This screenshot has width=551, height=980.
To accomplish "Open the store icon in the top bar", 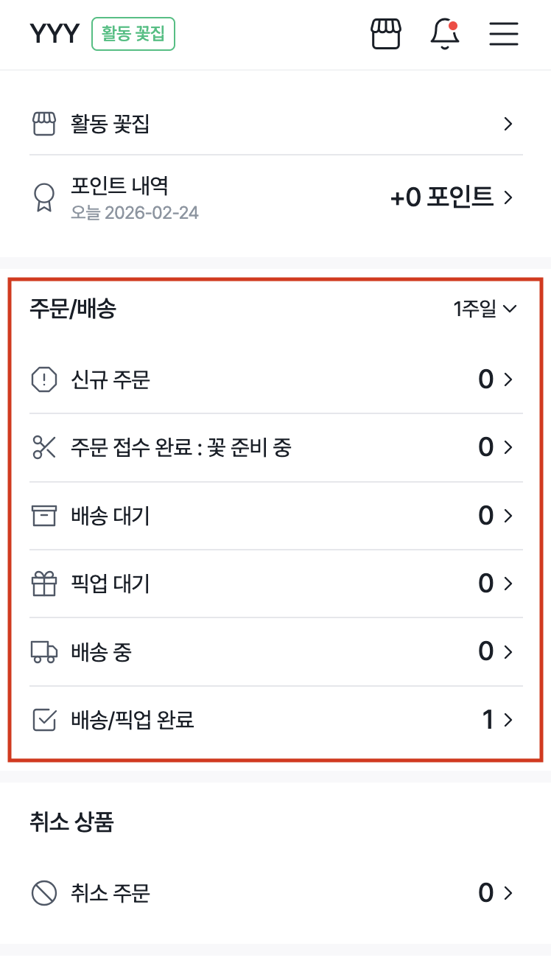I will (385, 33).
